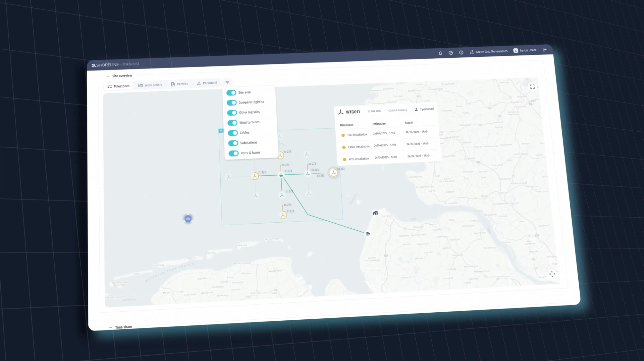Viewport: 644px width, 361px height.
Task: Click Control Room X label in popup
Action: [x=397, y=110]
